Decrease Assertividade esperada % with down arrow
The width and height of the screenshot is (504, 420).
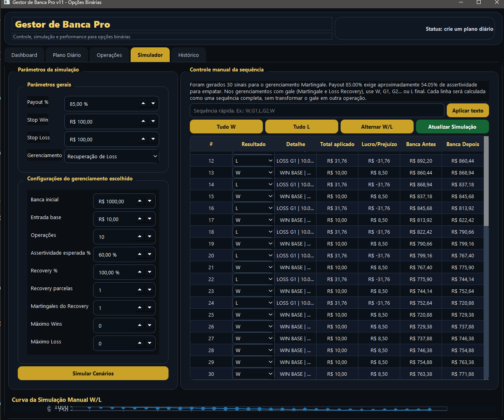coord(150,255)
